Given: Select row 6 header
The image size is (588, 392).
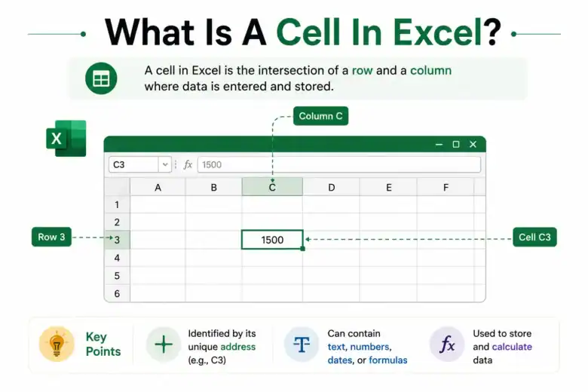Looking at the screenshot, I should (117, 293).
